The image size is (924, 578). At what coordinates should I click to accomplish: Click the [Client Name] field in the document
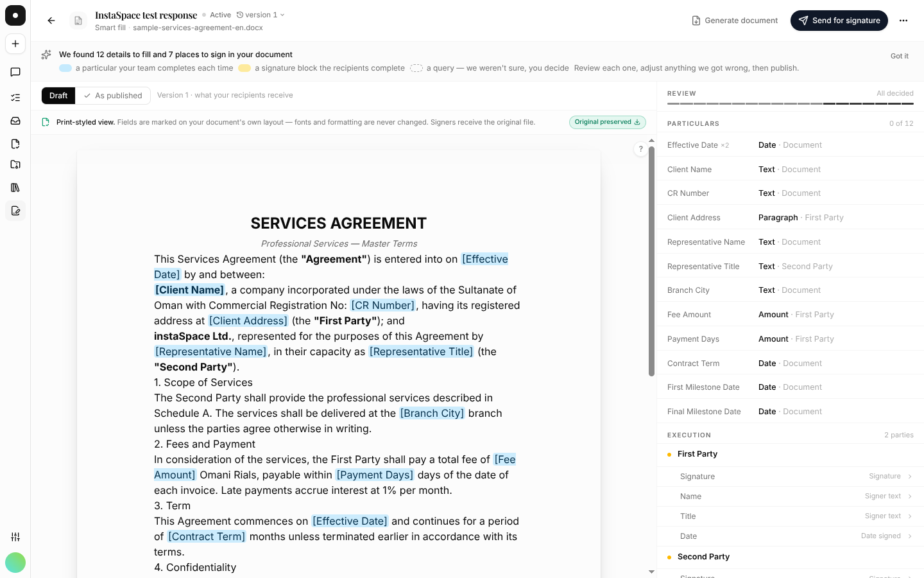[x=189, y=290]
